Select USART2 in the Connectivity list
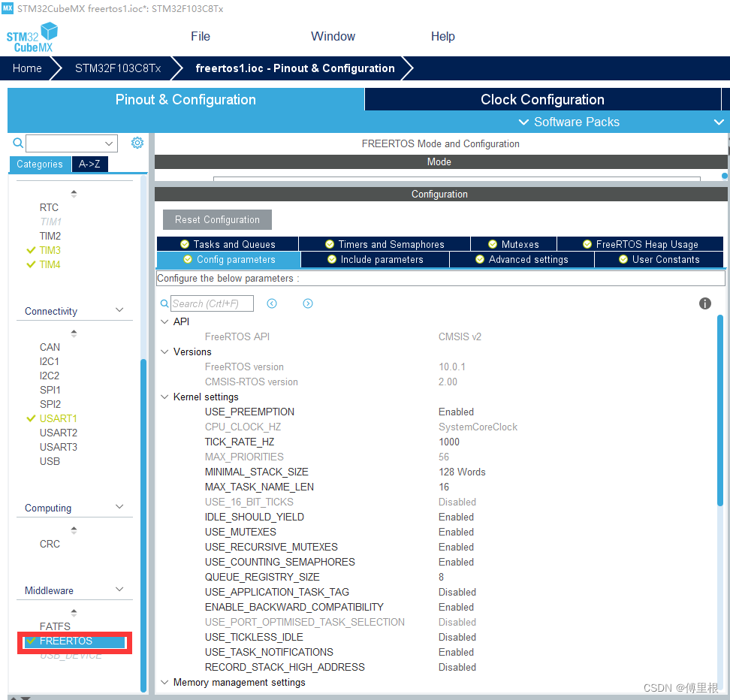Image resolution: width=730 pixels, height=700 pixels. coord(58,433)
